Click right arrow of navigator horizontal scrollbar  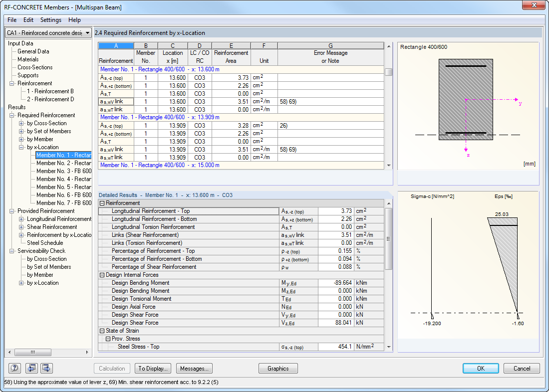87,352
